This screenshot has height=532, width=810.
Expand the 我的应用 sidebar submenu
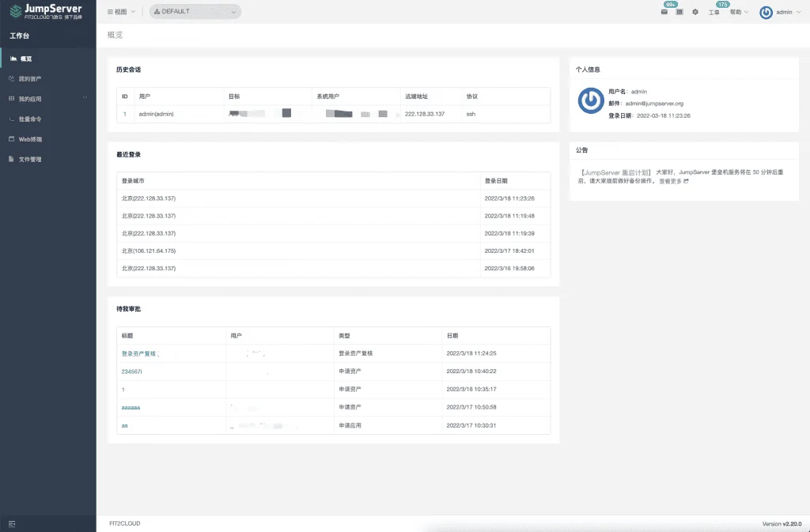click(48, 99)
